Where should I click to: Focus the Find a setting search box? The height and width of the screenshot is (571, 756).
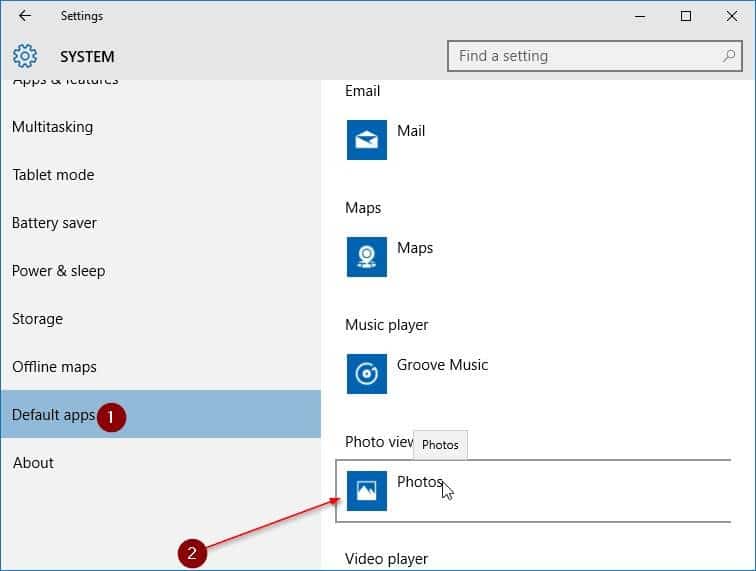point(594,56)
